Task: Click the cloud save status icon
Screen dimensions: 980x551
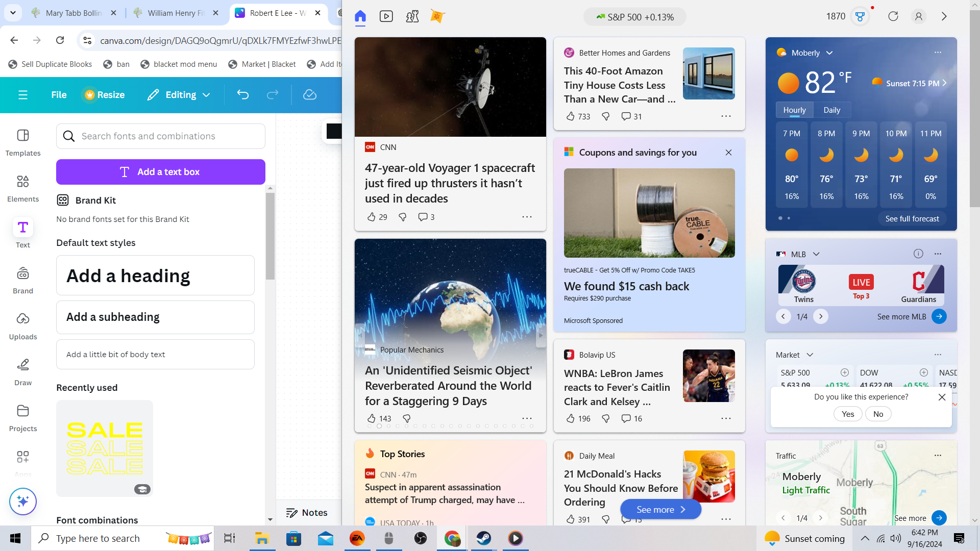Action: click(310, 95)
